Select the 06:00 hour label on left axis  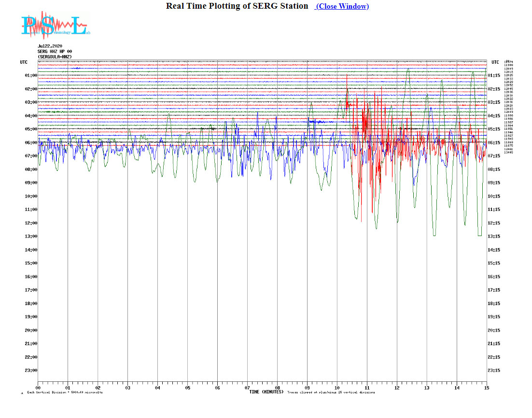(x=30, y=143)
